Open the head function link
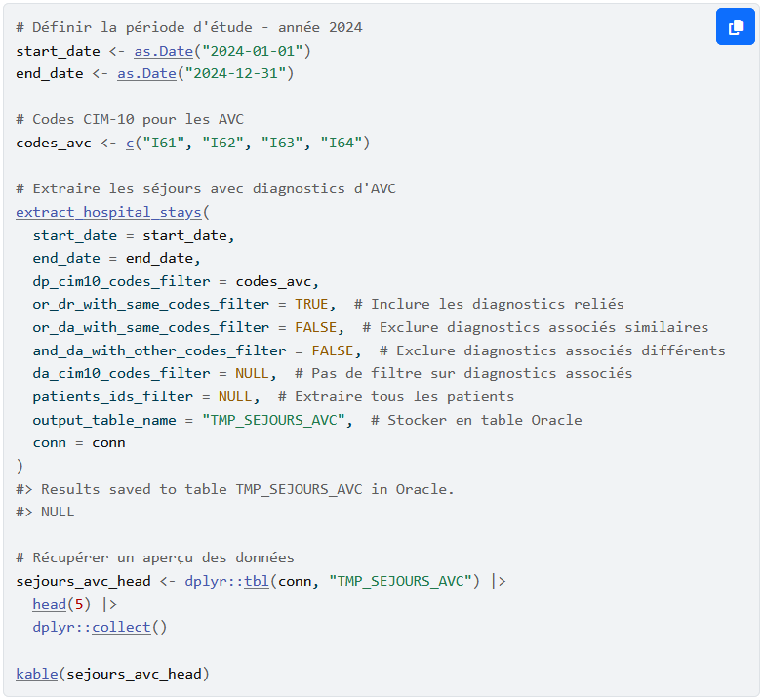764x700 pixels. 49,604
